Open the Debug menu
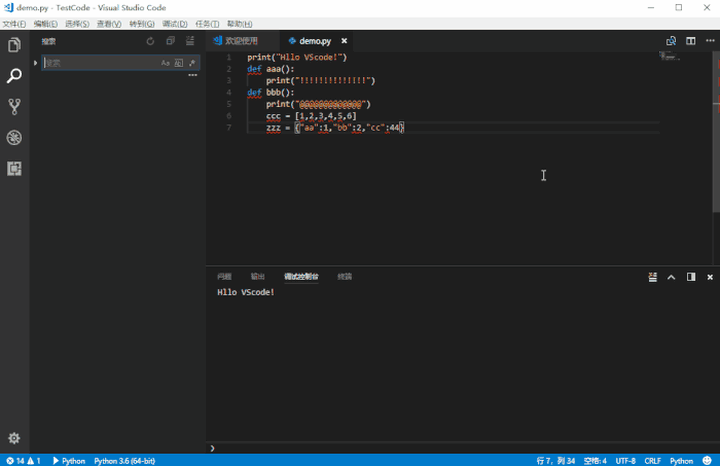 click(x=175, y=24)
